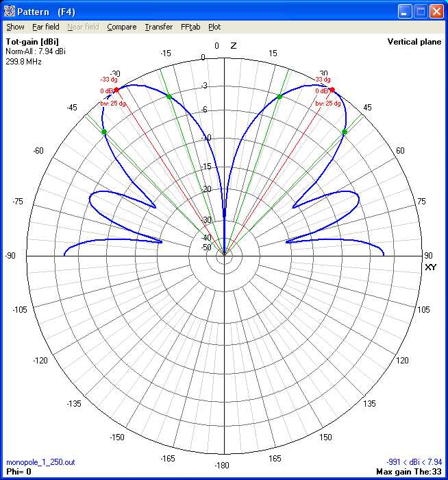Click the Tot-gain [dBi] label
The height and width of the screenshot is (480, 448).
(x=32, y=42)
